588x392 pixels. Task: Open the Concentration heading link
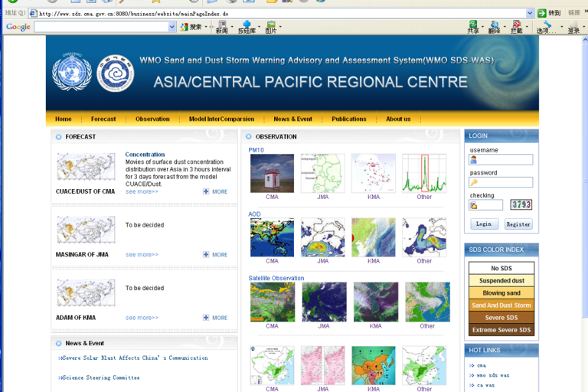pos(145,154)
